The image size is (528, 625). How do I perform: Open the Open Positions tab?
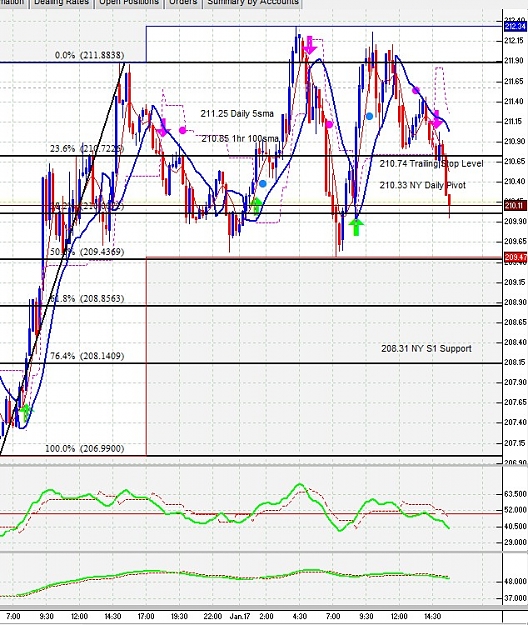click(x=129, y=3)
